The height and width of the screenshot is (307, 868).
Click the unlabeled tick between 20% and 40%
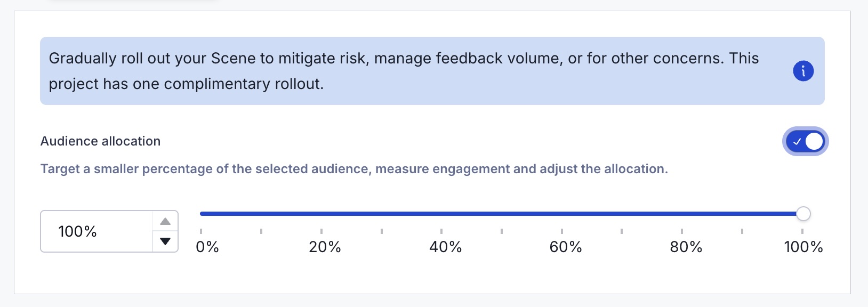tap(382, 231)
